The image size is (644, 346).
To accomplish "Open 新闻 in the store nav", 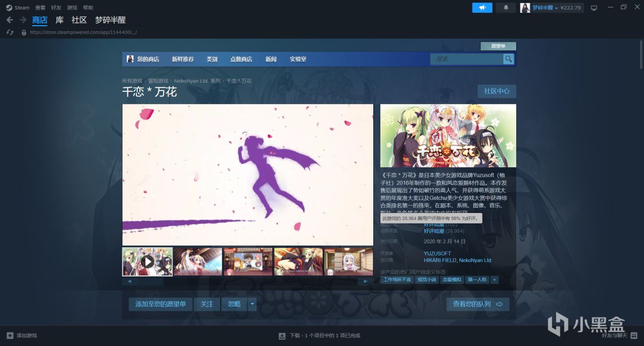I will pos(271,59).
